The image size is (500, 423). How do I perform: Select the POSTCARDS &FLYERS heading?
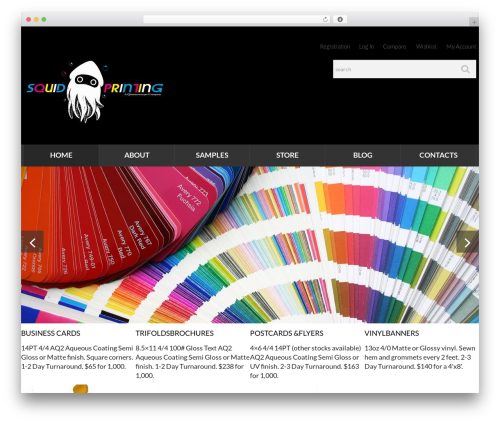[x=287, y=333]
